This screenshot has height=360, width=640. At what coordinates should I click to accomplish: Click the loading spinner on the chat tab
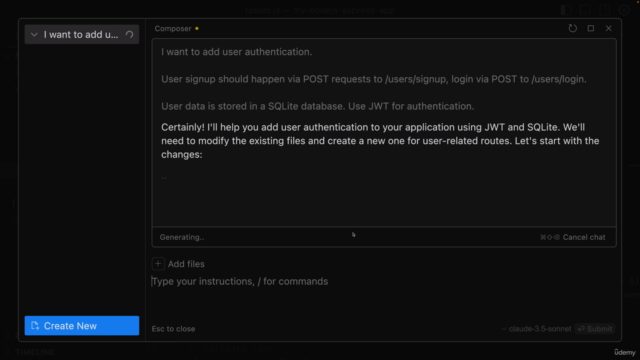[x=129, y=35]
